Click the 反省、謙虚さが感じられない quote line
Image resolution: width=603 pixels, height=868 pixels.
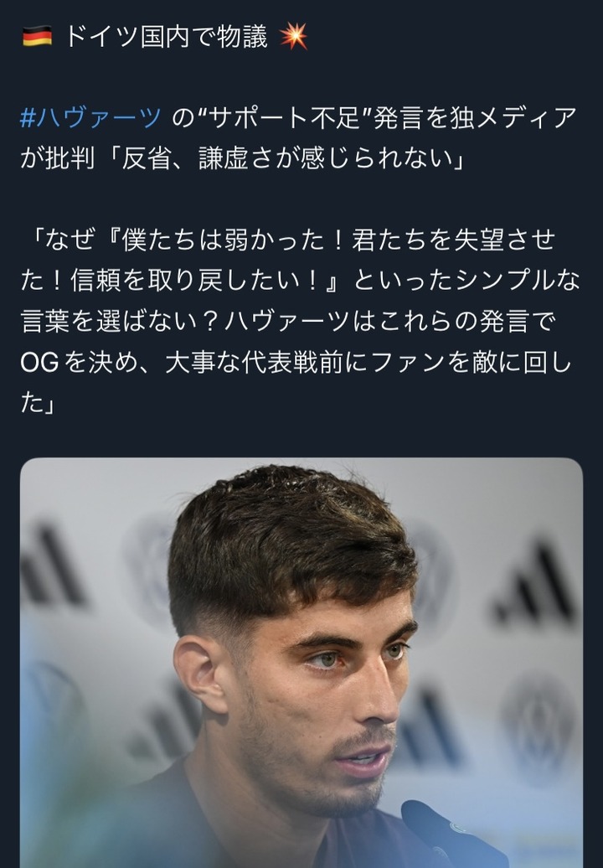tap(286, 159)
